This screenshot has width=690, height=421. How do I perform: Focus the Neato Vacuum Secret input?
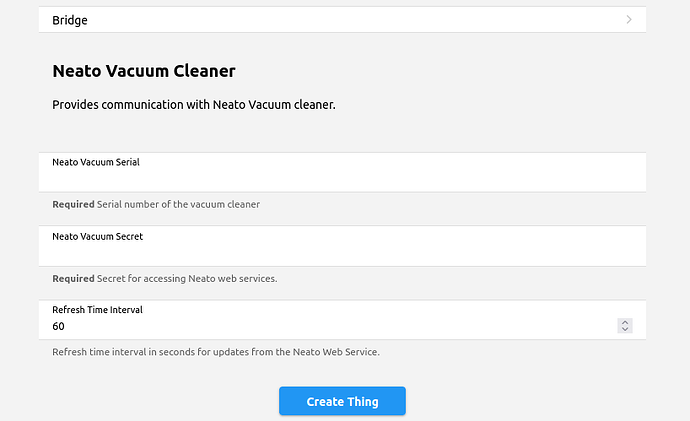click(x=342, y=252)
